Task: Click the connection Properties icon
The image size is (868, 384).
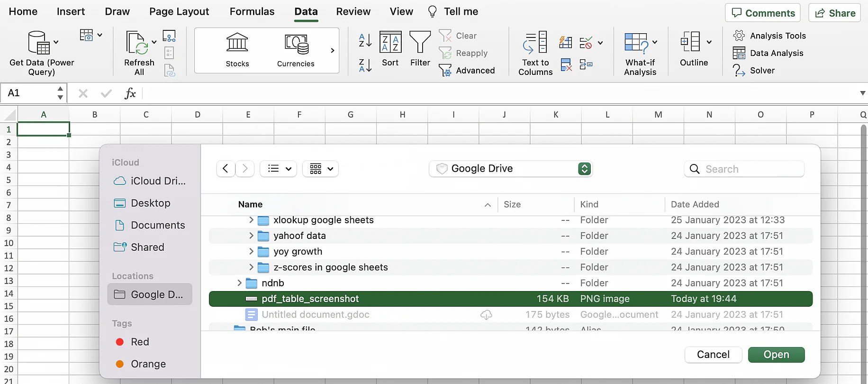Action: (169, 53)
